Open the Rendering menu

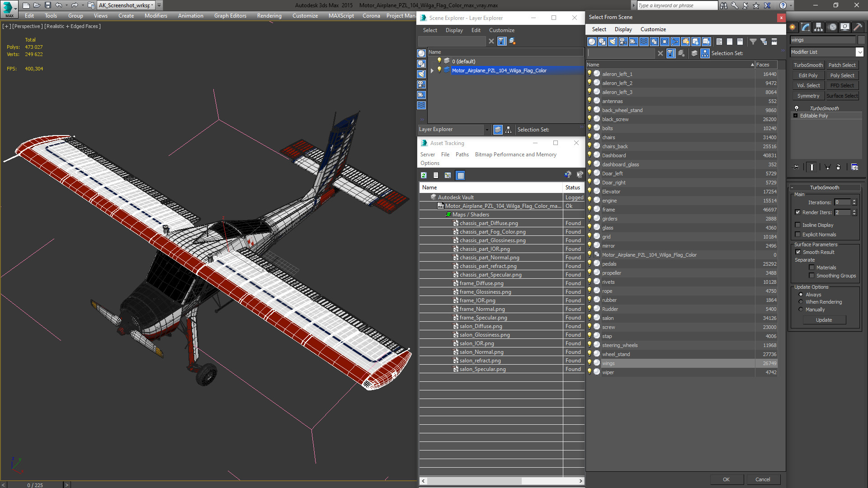(x=269, y=16)
